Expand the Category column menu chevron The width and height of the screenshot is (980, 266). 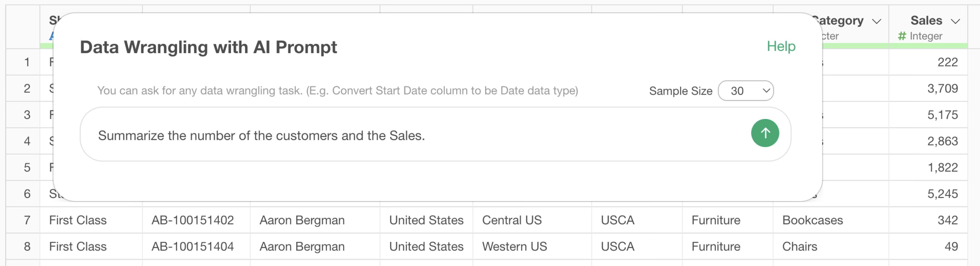point(876,21)
